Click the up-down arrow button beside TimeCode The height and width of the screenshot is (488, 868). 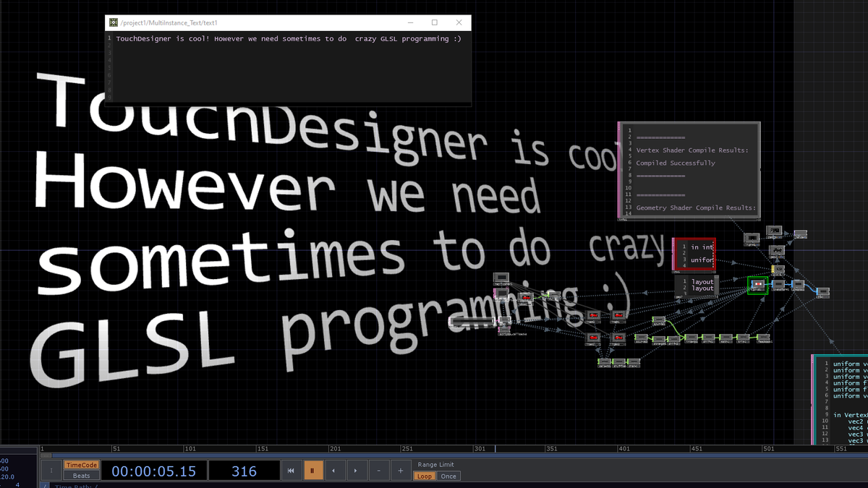click(51, 471)
